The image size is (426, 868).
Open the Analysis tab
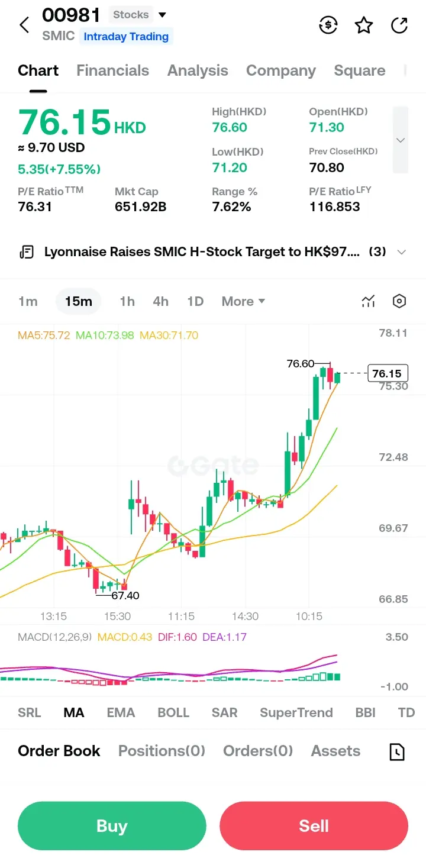[x=198, y=71]
